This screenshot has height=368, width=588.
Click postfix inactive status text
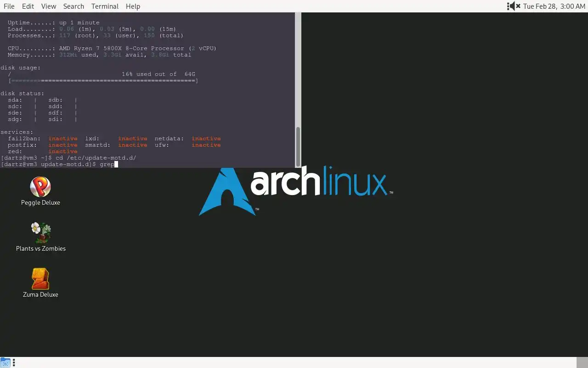pyautogui.click(x=63, y=145)
